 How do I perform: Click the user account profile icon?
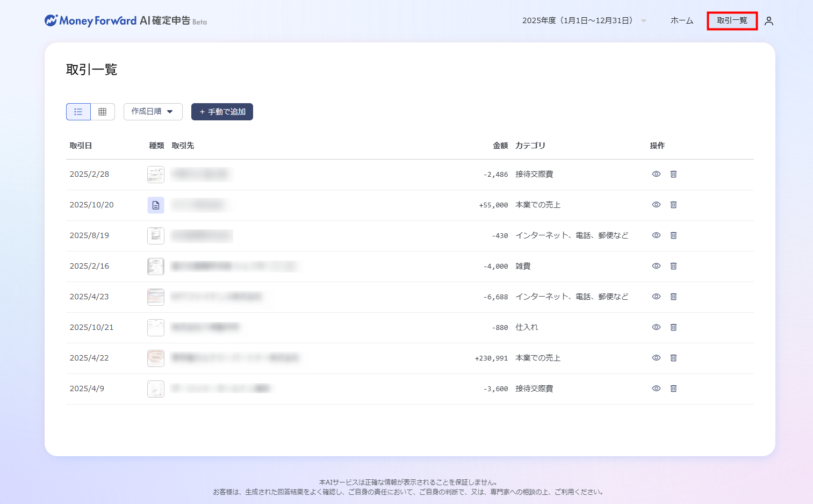point(768,21)
